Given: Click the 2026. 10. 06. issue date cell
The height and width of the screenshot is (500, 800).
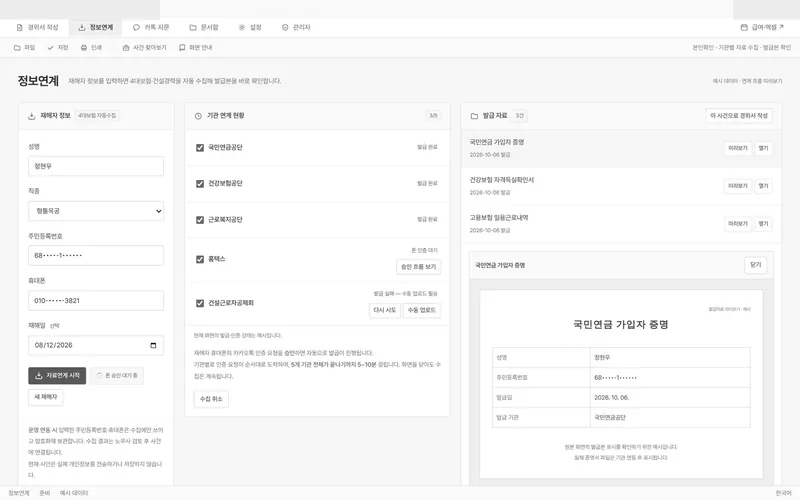Looking at the screenshot, I should [x=670, y=397].
